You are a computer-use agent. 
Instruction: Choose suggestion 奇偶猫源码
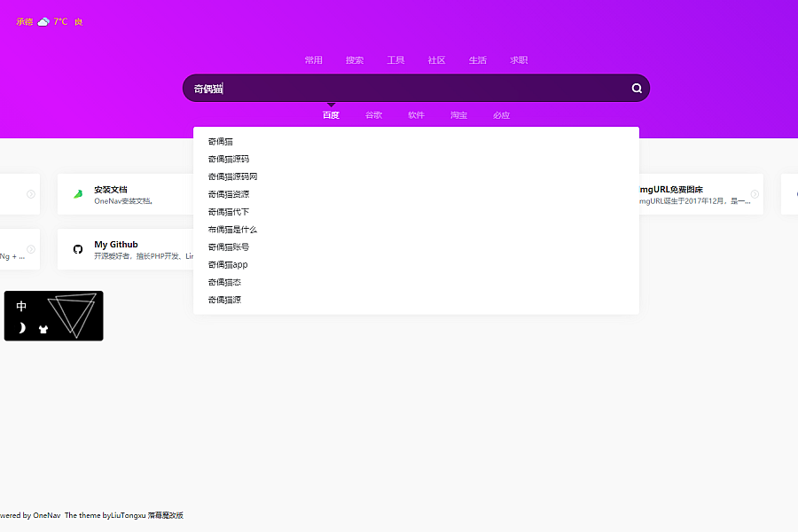coord(416,159)
